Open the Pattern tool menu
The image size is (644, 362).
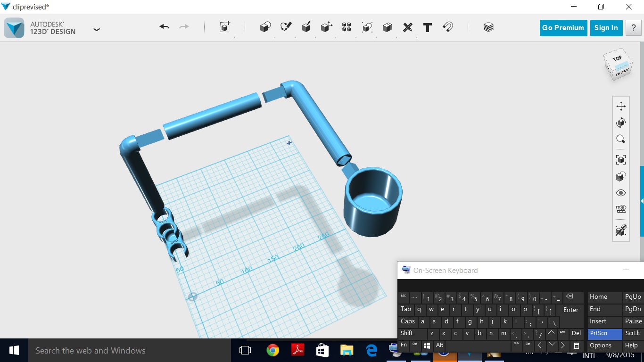point(347,27)
